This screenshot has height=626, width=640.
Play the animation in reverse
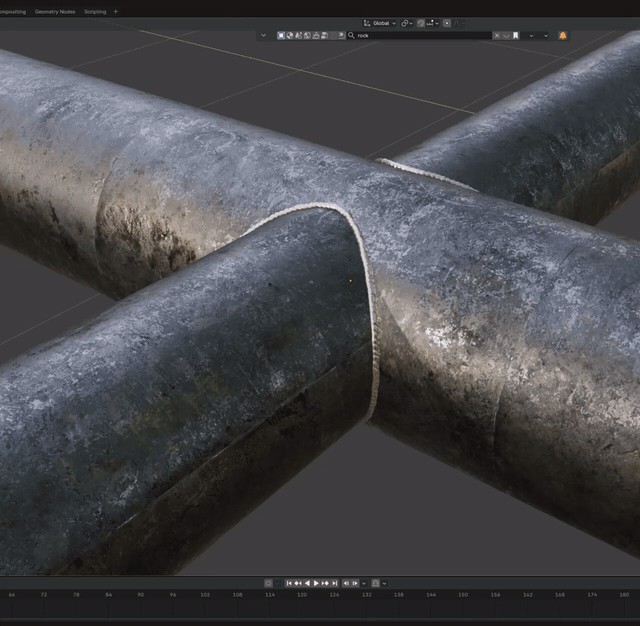(x=307, y=583)
